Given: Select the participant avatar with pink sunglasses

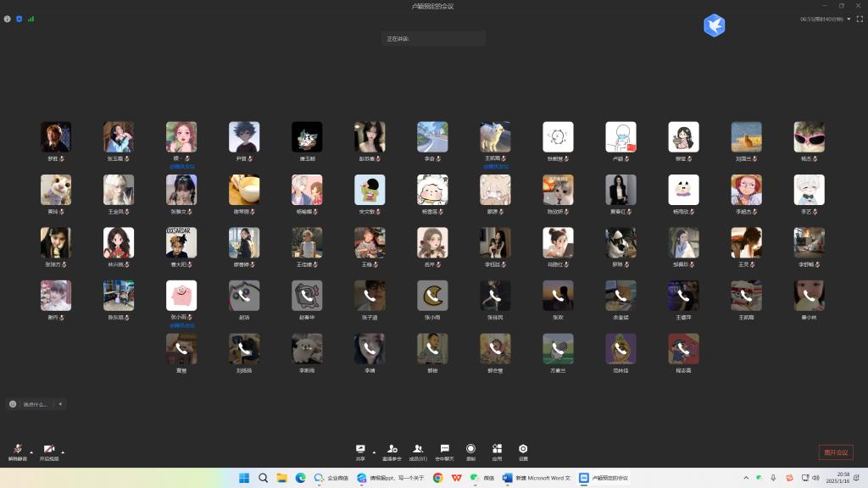Looking at the screenshot, I should [x=809, y=137].
